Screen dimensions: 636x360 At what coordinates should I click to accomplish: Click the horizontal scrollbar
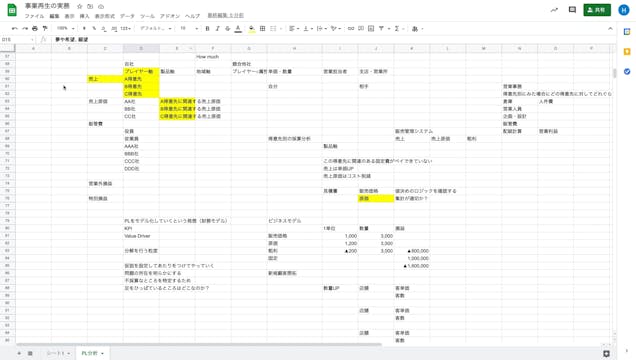tap(198, 345)
